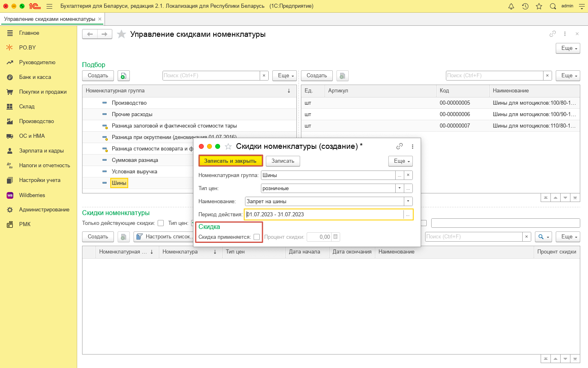The image size is (588, 368).
Task: Click the 'Период действия' date field
Action: tap(324, 214)
